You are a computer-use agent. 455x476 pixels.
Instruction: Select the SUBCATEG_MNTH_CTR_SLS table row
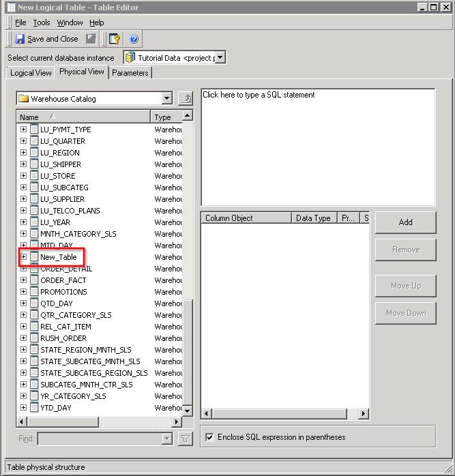[x=100, y=385]
